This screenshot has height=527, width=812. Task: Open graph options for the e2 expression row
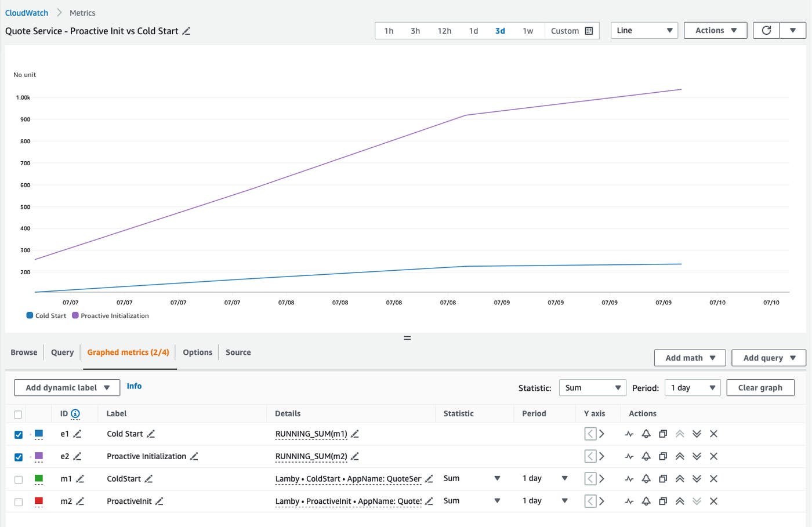629,456
